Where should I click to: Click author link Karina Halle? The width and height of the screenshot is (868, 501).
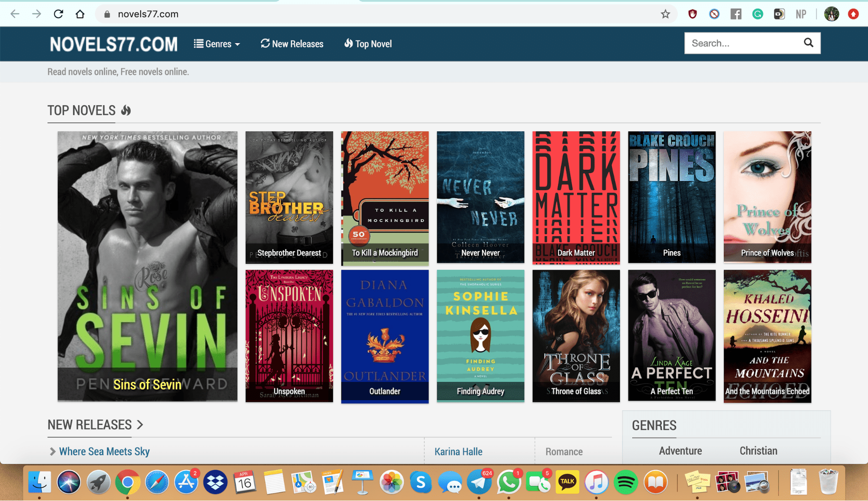458,451
